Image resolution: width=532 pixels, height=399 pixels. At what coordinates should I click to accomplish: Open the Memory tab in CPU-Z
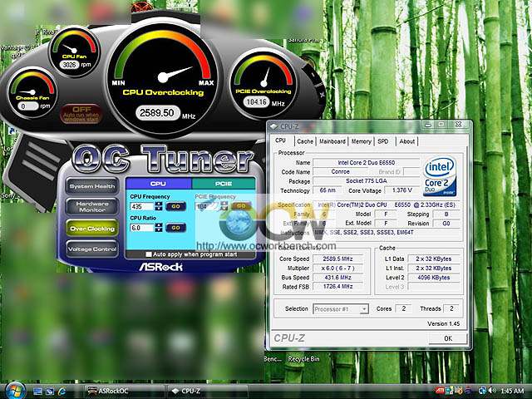361,141
